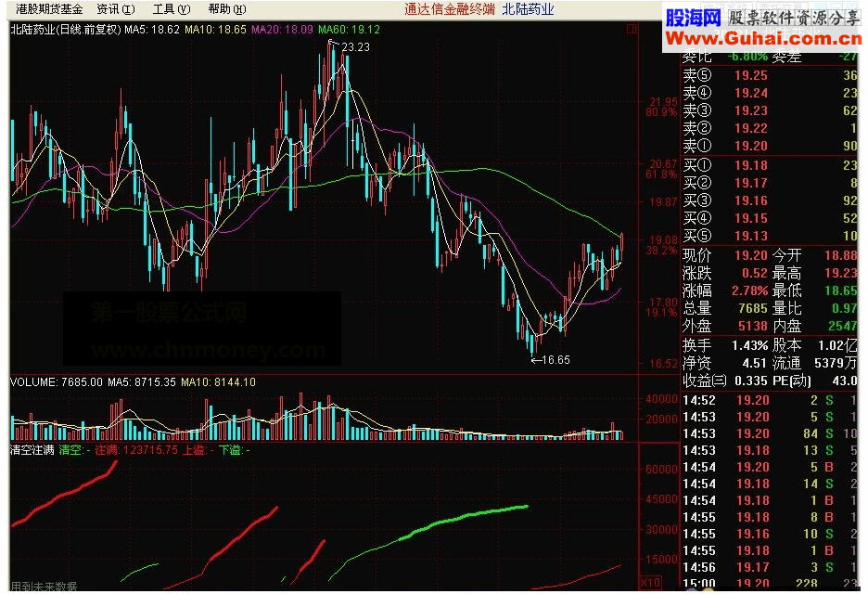Open the 资讯(I) menu
The width and height of the screenshot is (868, 594).
coord(116,9)
